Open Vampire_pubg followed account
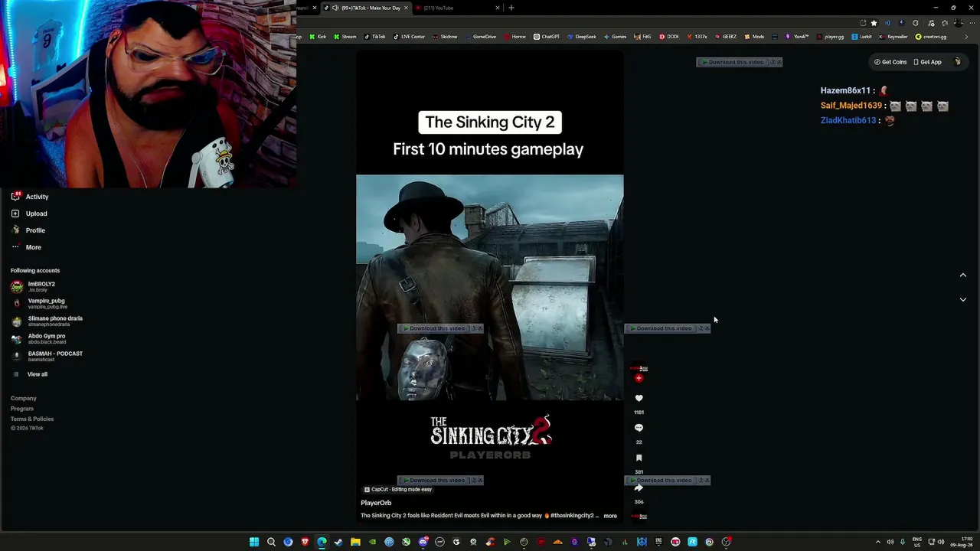This screenshot has height=551, width=980. pyautogui.click(x=39, y=304)
